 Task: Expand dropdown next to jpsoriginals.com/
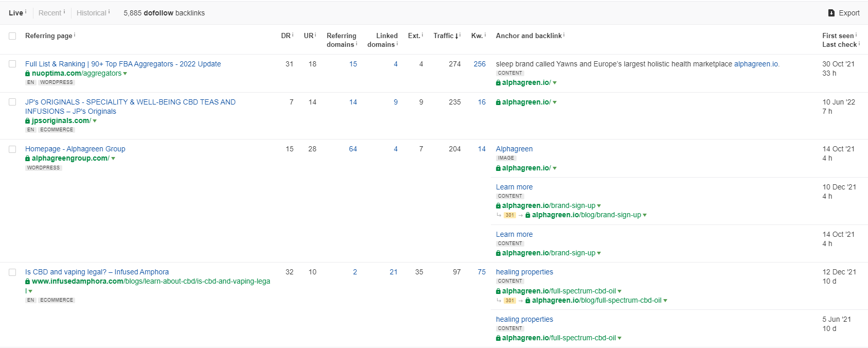click(x=95, y=121)
